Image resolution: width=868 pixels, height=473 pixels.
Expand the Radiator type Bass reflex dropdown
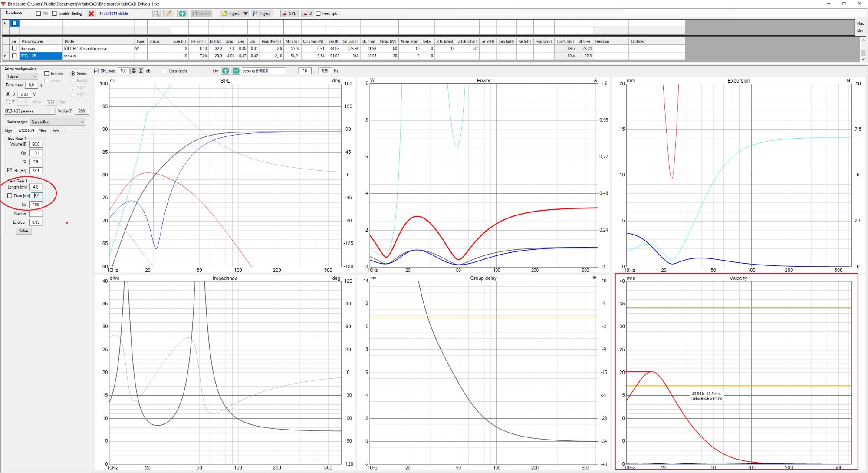click(x=57, y=122)
